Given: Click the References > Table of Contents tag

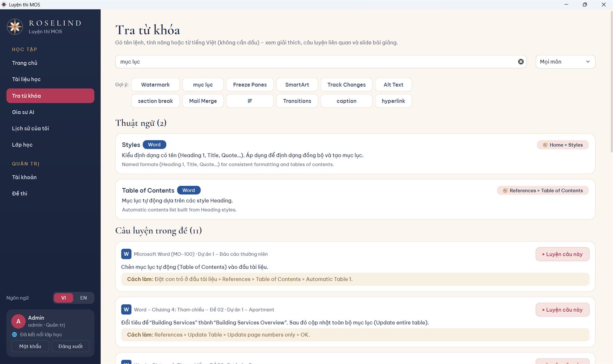Looking at the screenshot, I should (543, 190).
